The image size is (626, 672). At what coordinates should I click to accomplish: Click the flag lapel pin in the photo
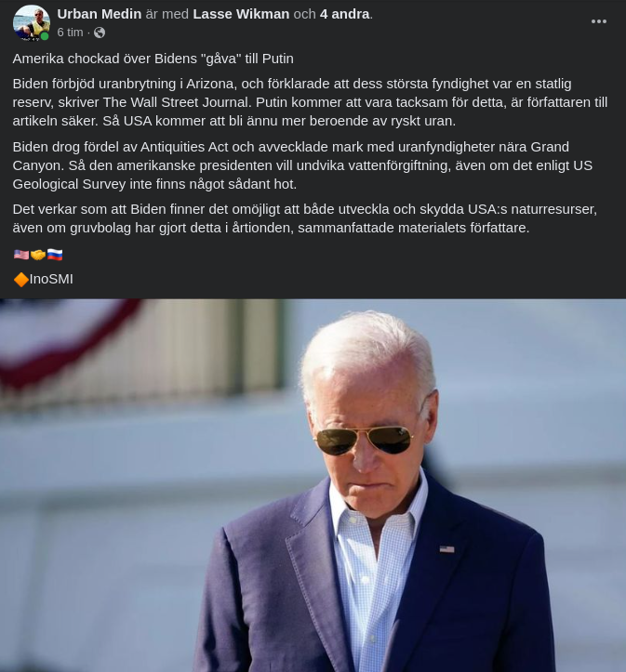(446, 549)
